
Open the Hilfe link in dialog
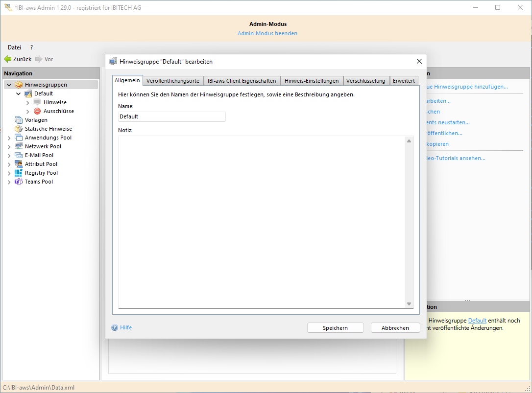[125, 327]
